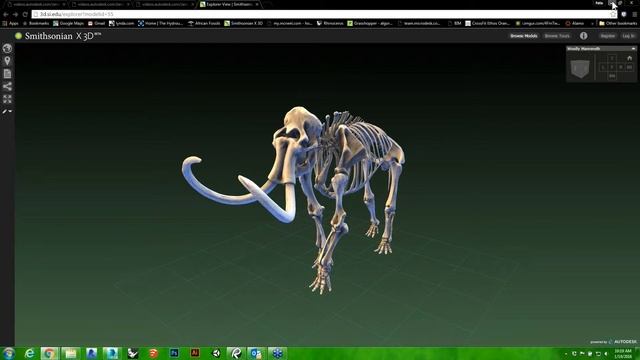
Task: Click the browser forward arrow
Action: click(15, 14)
